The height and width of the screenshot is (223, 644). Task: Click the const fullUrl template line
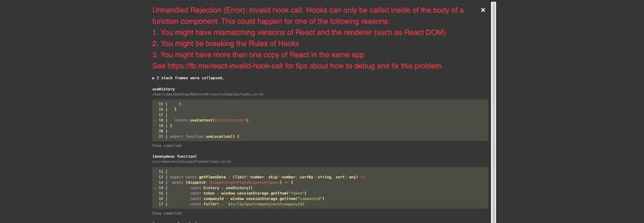pos(248,204)
